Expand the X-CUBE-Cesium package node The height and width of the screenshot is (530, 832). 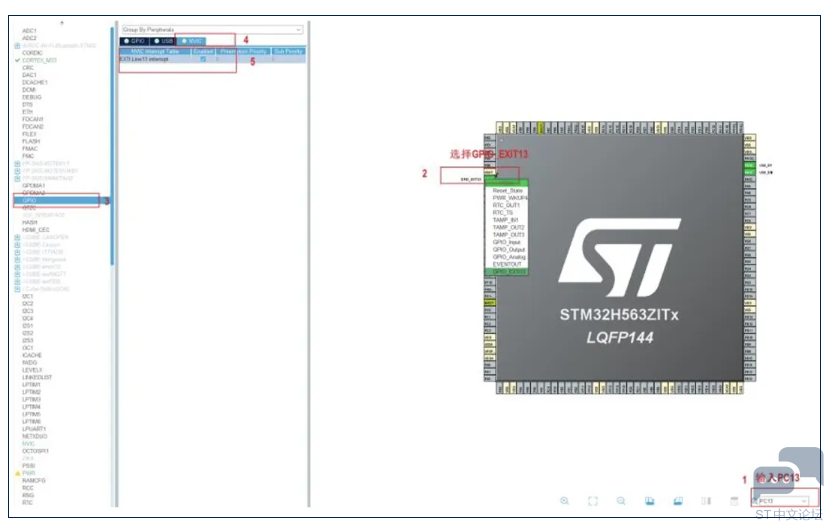click(x=18, y=245)
